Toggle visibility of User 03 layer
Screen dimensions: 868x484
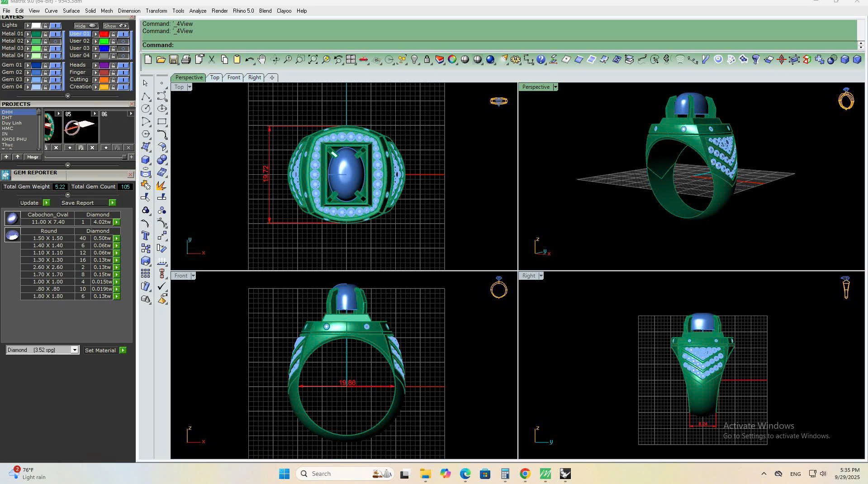[x=123, y=48]
